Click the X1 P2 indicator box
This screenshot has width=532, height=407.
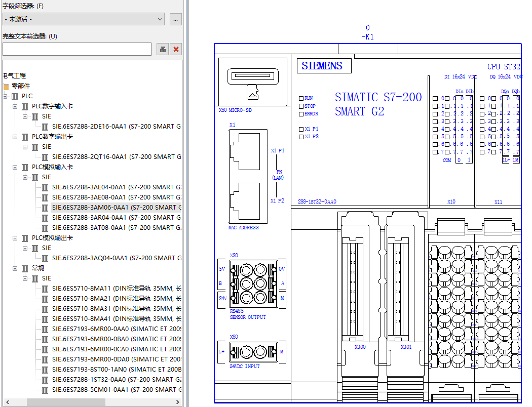click(301, 137)
